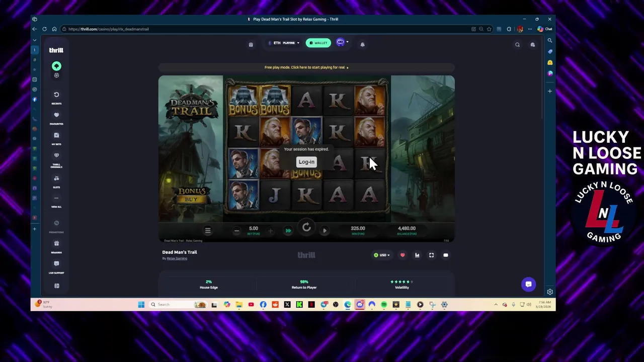Screen dimensions: 644x362
Task: Open Recents in the sidebar
Action: (x=56, y=98)
